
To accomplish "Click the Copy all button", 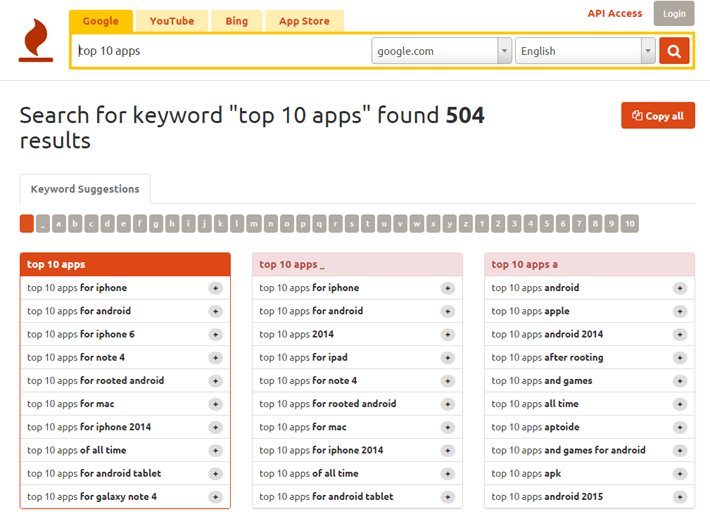I will (x=658, y=116).
